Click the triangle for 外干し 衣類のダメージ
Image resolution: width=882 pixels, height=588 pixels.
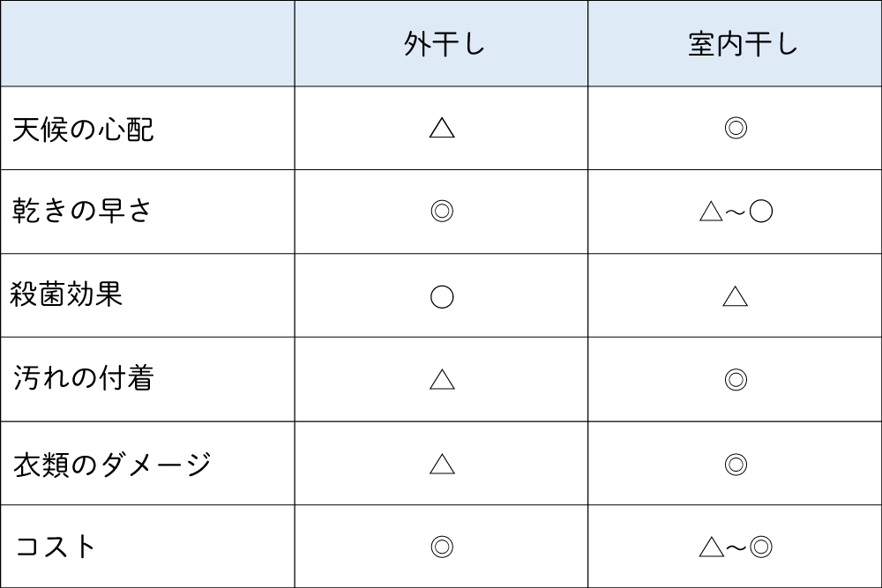pyautogui.click(x=442, y=464)
